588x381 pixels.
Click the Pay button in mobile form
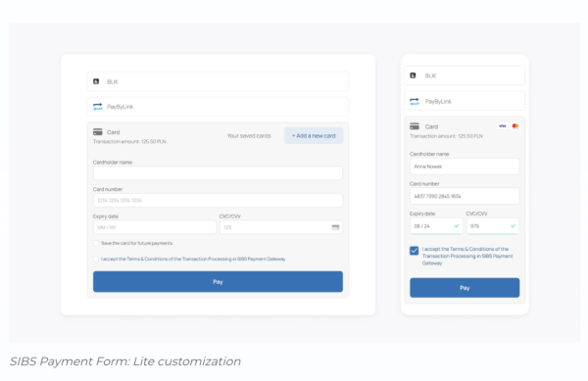465,288
